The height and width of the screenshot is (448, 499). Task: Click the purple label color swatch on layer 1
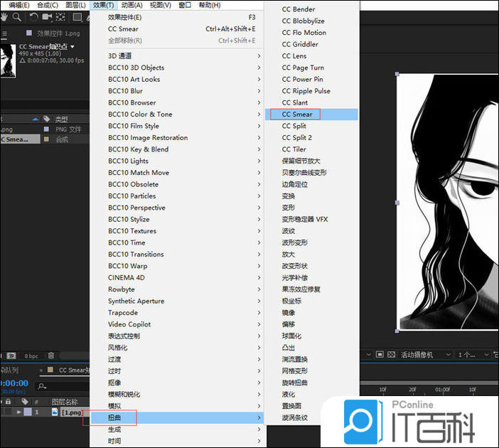coord(28,412)
